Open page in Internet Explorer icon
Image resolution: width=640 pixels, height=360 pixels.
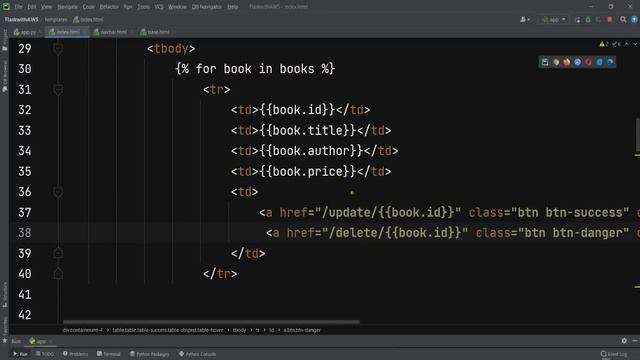pos(599,62)
